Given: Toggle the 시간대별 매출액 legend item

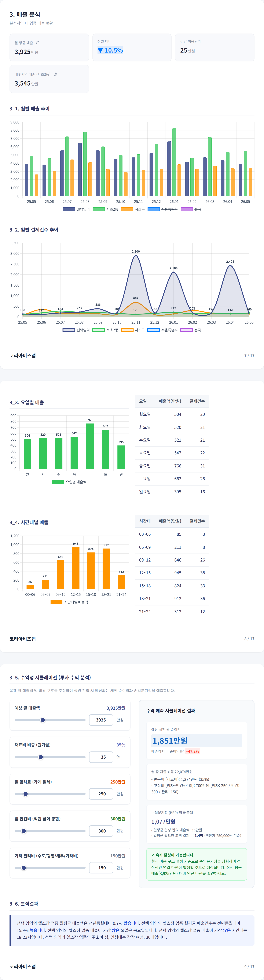Looking at the screenshot, I should pos(69,602).
